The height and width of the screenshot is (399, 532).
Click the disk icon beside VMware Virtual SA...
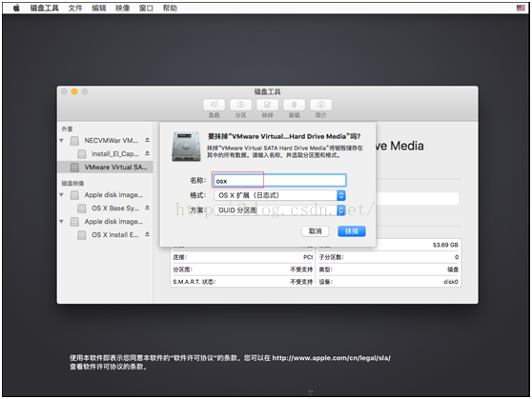[74, 168]
